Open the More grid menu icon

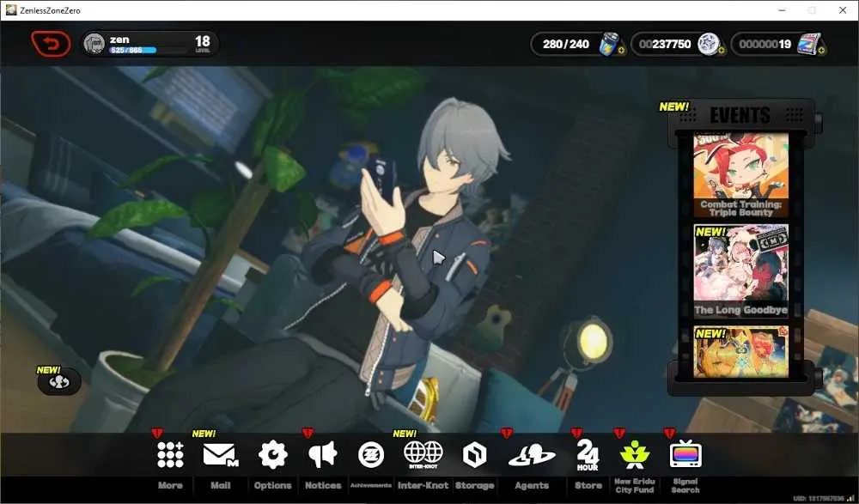pyautogui.click(x=170, y=455)
